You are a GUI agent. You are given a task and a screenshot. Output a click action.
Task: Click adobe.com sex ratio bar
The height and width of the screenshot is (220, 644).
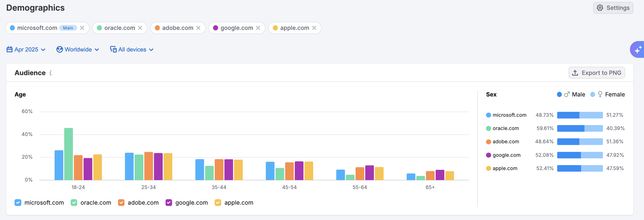tap(580, 141)
